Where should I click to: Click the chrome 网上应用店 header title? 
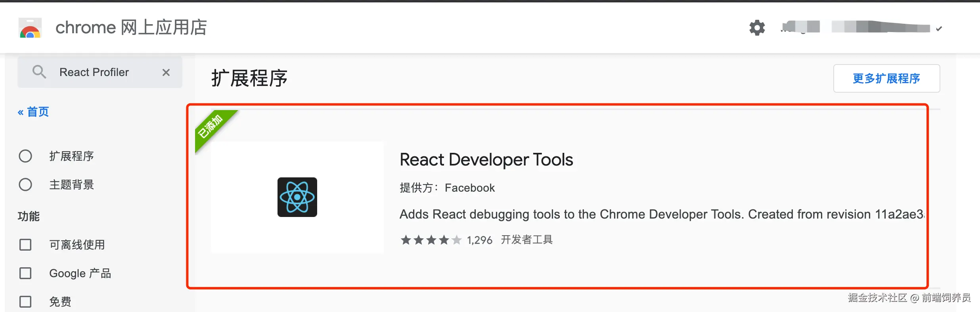(131, 28)
